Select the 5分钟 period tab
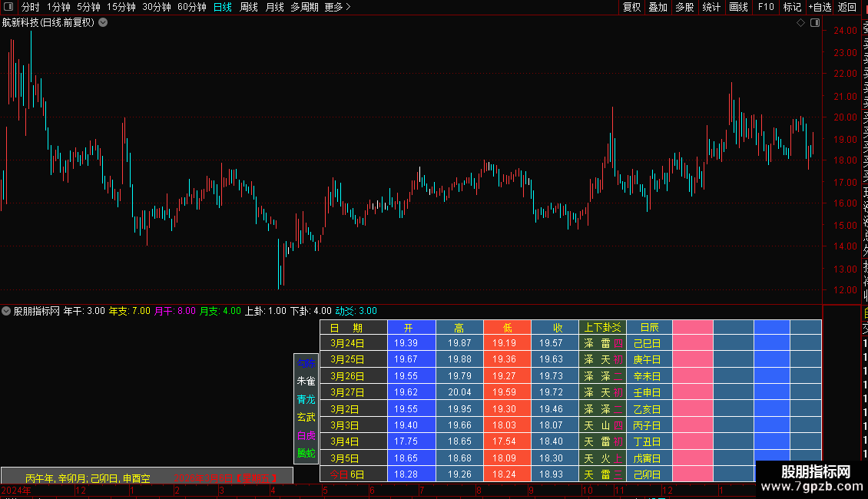The image size is (868, 499). [x=88, y=7]
